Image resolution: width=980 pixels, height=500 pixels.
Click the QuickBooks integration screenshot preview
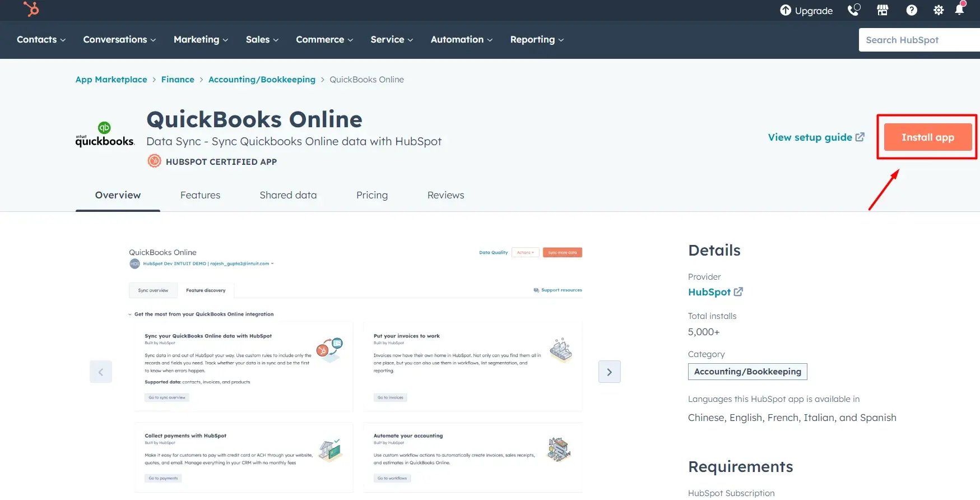(355, 370)
